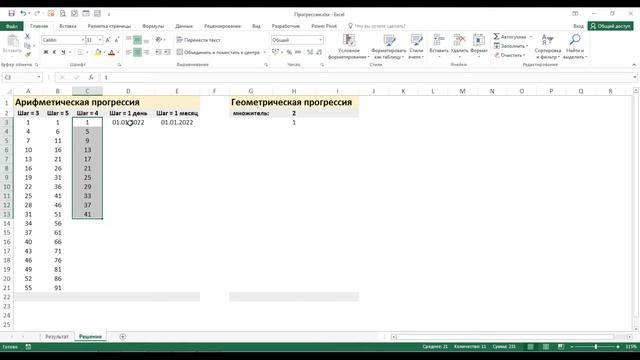640x360 pixels.
Task: Open Условное форматирование dropdown
Action: pyautogui.click(x=349, y=47)
